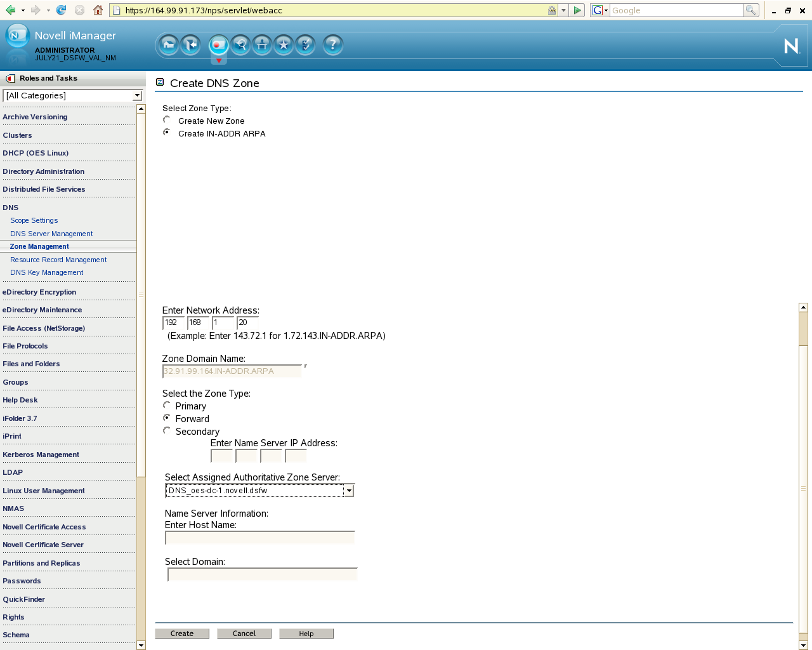
Task: Choose the Primary zone type
Action: coord(167,405)
